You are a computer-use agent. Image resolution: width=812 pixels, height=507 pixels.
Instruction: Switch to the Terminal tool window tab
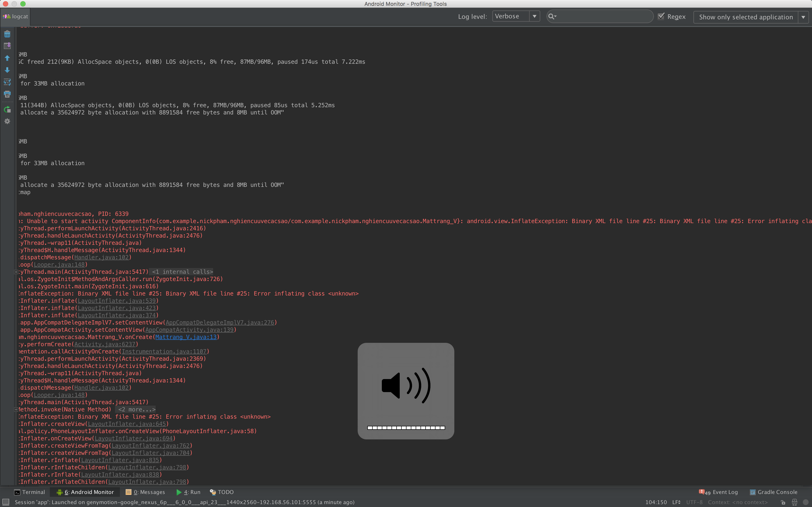pyautogui.click(x=29, y=492)
